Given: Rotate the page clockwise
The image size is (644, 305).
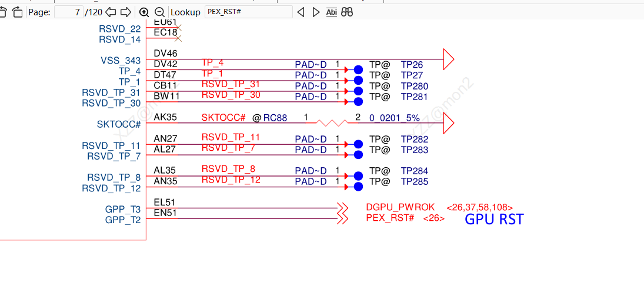Looking at the screenshot, I should (x=17, y=12).
